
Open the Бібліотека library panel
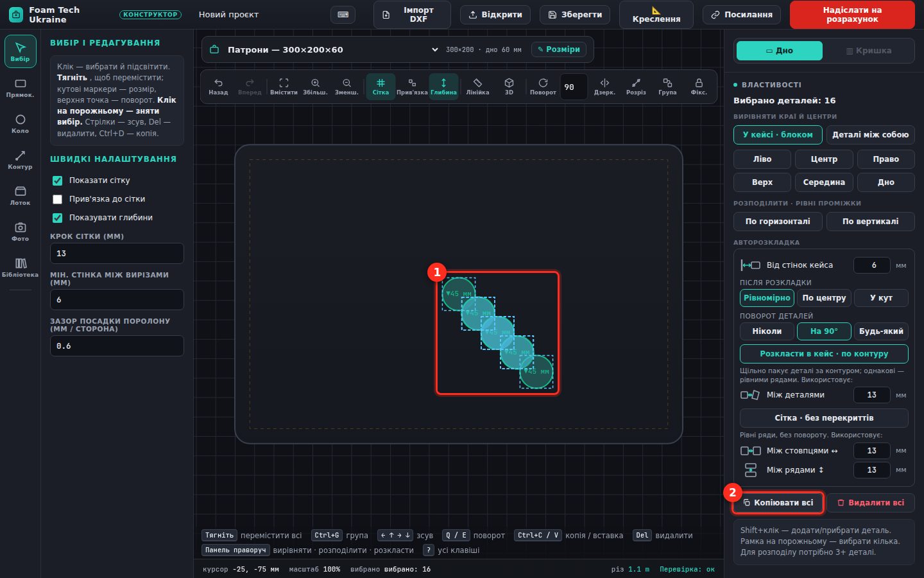20,268
